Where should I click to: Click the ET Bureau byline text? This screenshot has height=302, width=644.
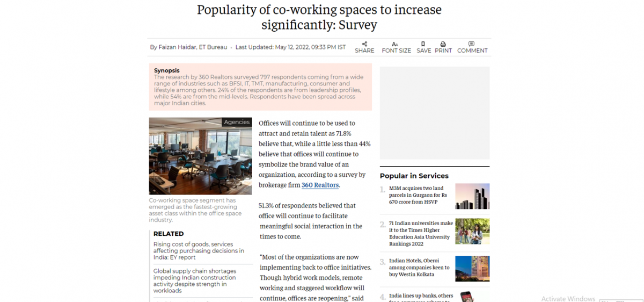click(213, 47)
